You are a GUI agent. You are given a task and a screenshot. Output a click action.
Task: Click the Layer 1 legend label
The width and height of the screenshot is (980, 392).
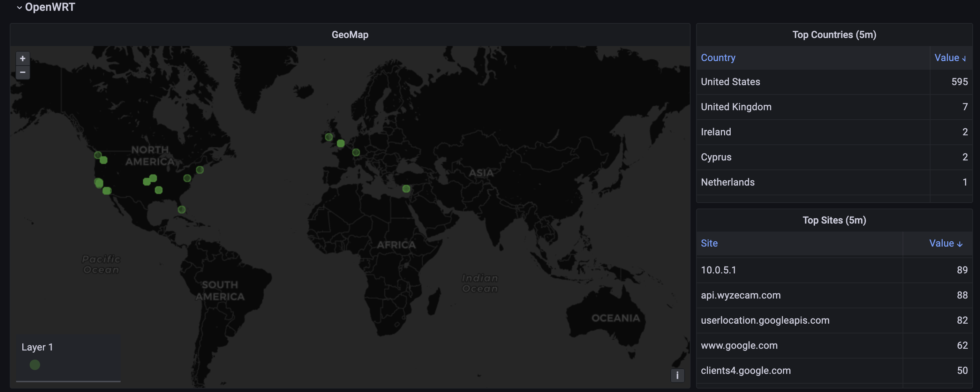37,347
